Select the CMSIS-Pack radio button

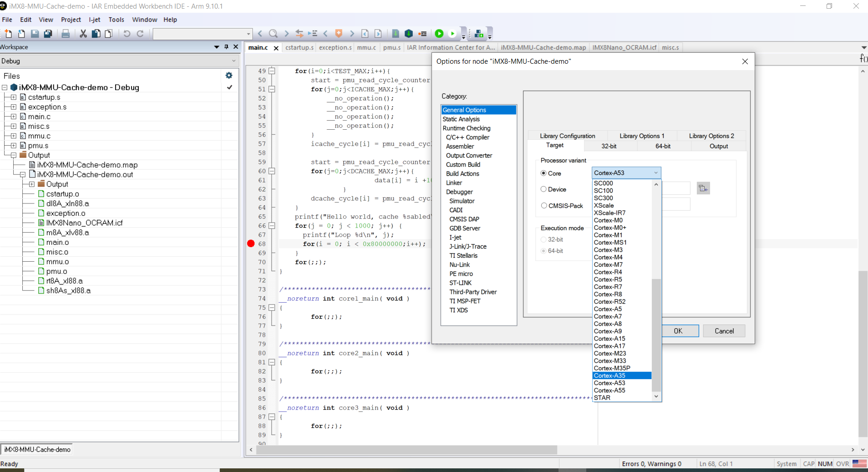coord(543,206)
